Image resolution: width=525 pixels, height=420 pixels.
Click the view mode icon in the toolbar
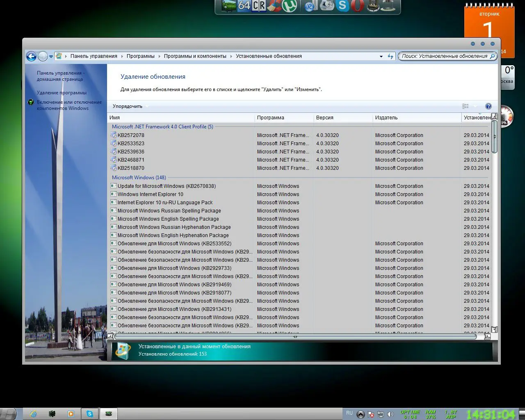[465, 106]
